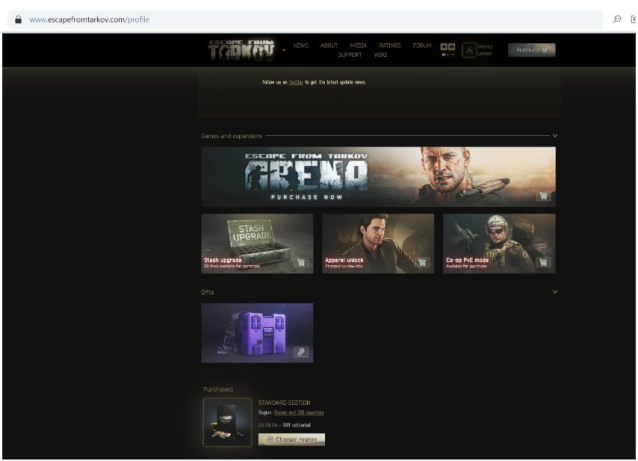638x461 pixels.
Task: Follow the Twitter link in news notice
Action: 295,82
